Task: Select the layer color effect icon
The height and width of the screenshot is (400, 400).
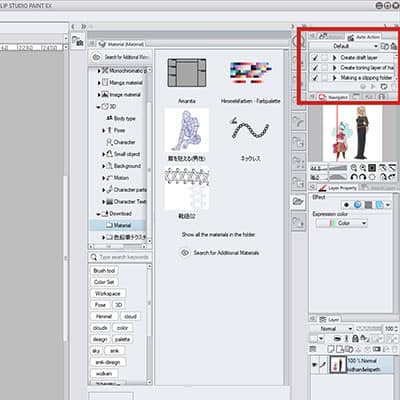Action: pos(379,205)
